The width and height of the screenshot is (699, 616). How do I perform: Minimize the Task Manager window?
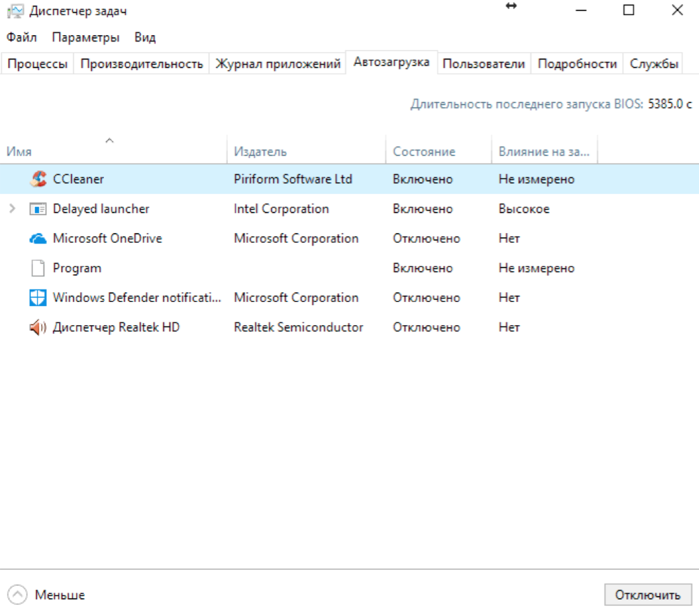pos(581,10)
